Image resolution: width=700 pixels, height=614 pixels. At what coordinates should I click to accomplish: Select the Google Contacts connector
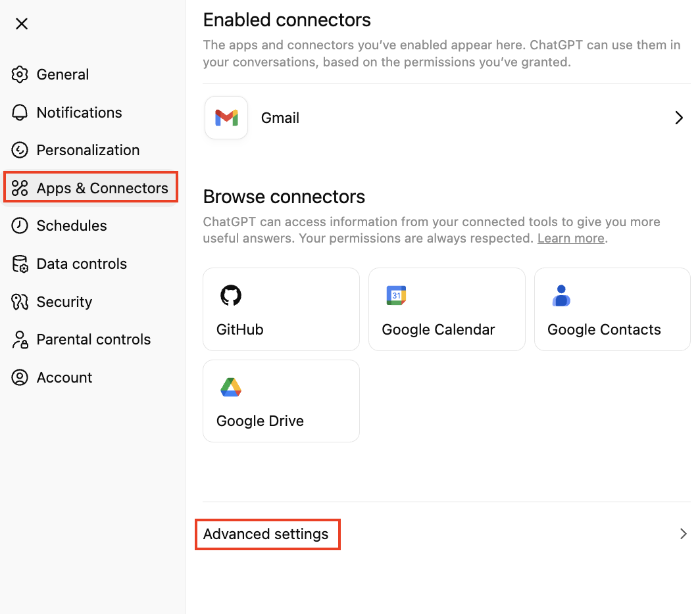pyautogui.click(x=612, y=309)
